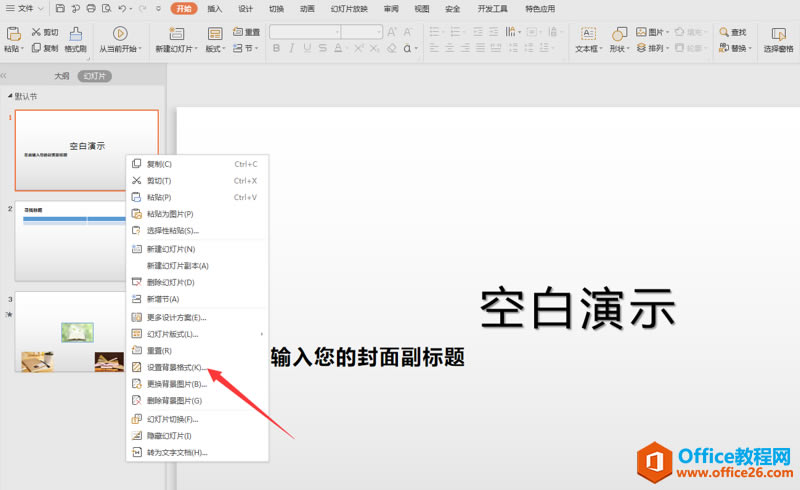Toggle Underline formatting button
The height and width of the screenshot is (490, 800).
point(307,48)
